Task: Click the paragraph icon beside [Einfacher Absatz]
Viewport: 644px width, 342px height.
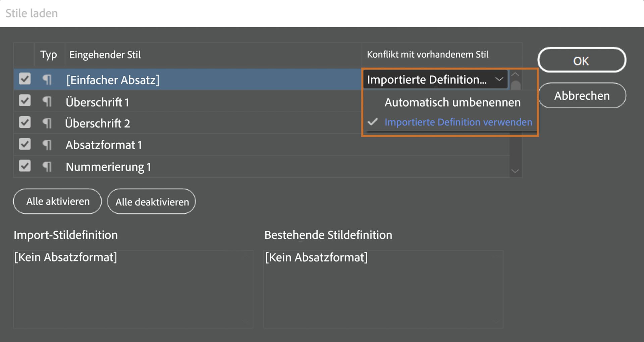Action: tap(47, 80)
